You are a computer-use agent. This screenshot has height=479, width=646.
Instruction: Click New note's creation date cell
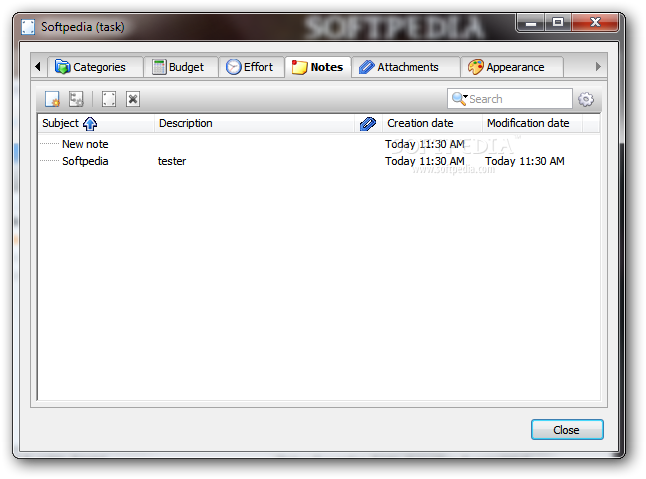click(425, 144)
